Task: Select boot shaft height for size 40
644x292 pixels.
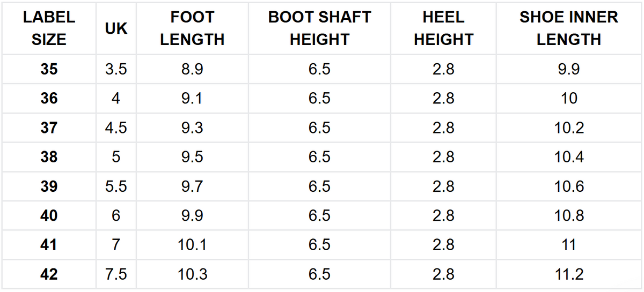Action: (319, 216)
